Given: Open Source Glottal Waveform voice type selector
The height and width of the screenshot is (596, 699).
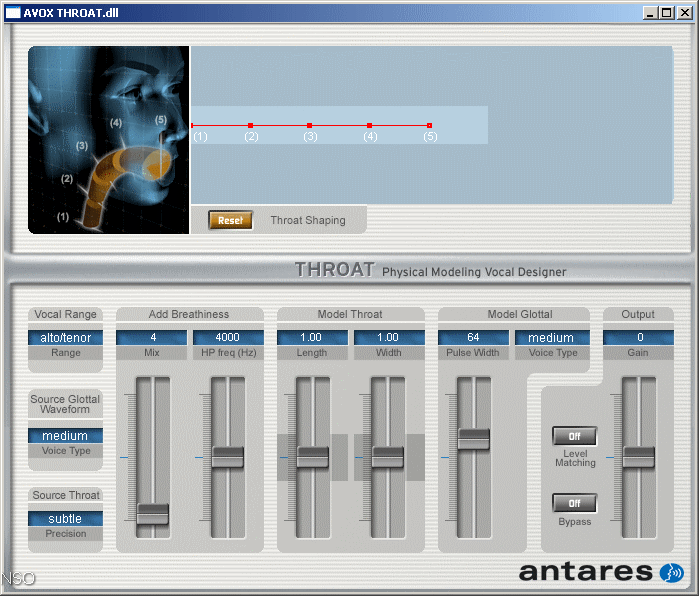Looking at the screenshot, I should point(66,436).
